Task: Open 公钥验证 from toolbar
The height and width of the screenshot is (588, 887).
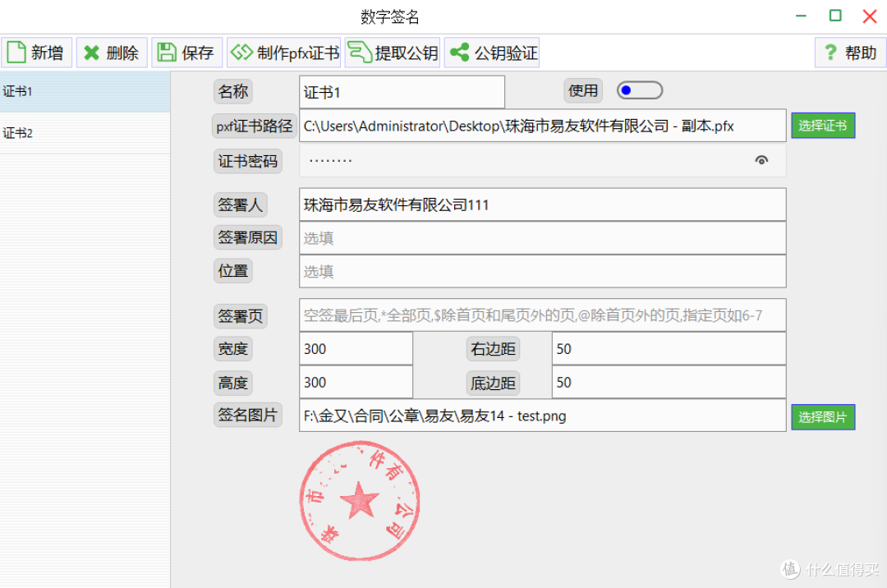Action: pos(492,53)
